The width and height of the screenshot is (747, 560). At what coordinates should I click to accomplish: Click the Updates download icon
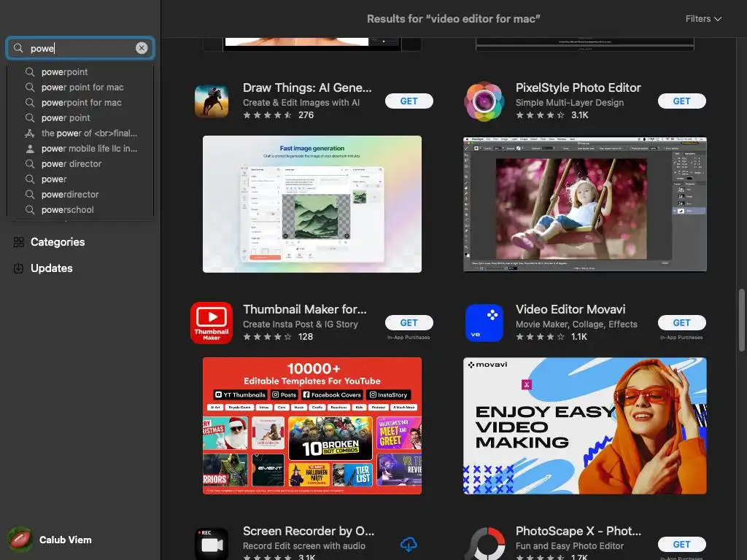[18, 268]
